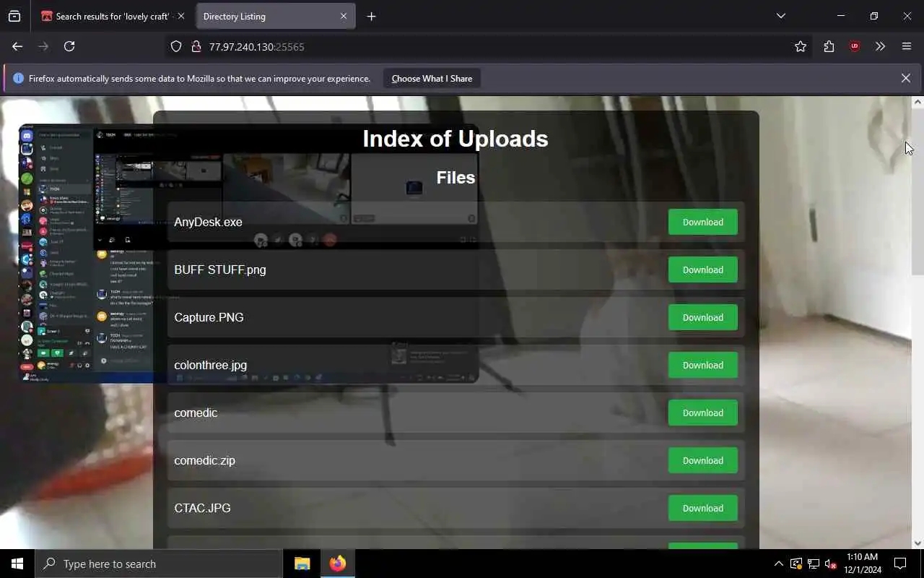Click the info icon on the notification bar
This screenshot has height=578, width=924.
point(18,78)
